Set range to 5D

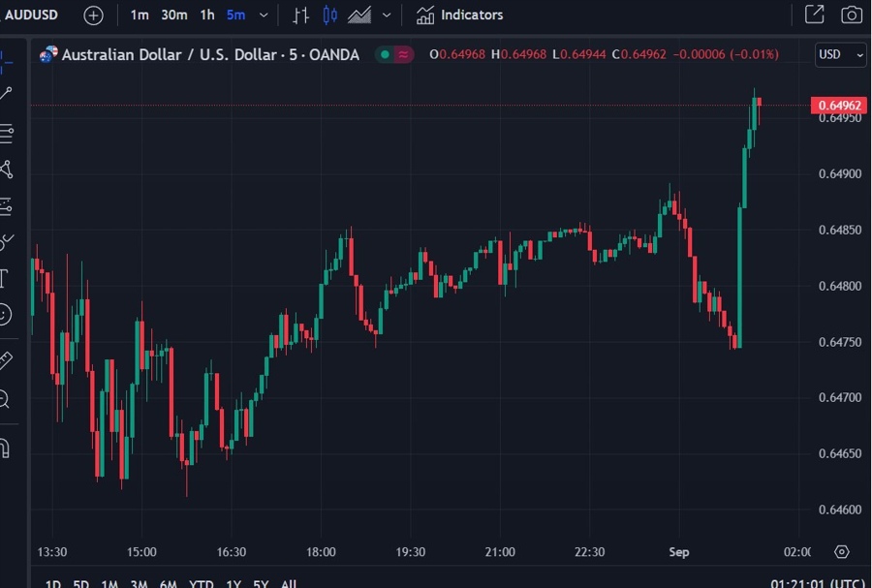point(81,583)
